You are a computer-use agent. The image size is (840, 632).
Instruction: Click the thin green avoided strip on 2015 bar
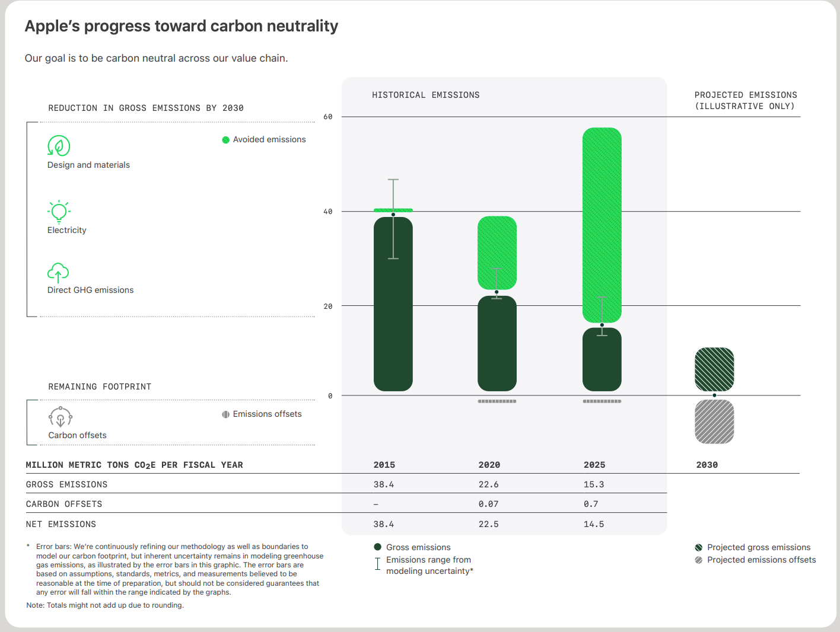393,210
